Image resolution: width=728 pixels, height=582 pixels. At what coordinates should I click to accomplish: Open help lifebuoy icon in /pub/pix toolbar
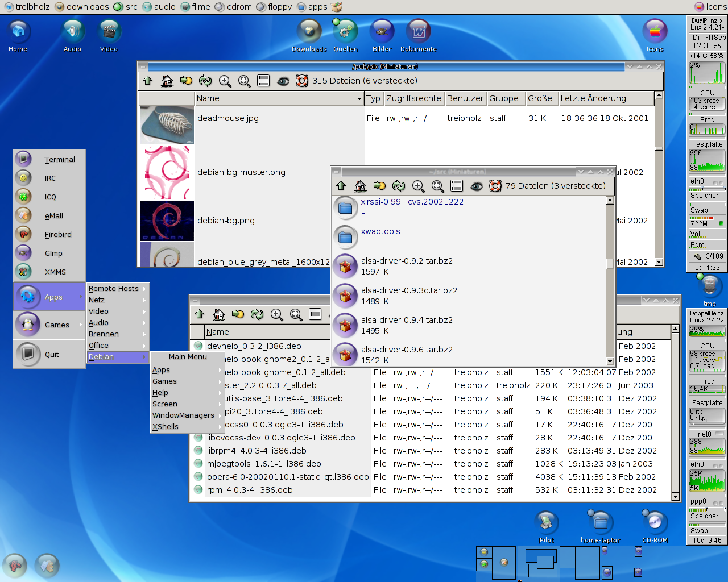[x=302, y=81]
